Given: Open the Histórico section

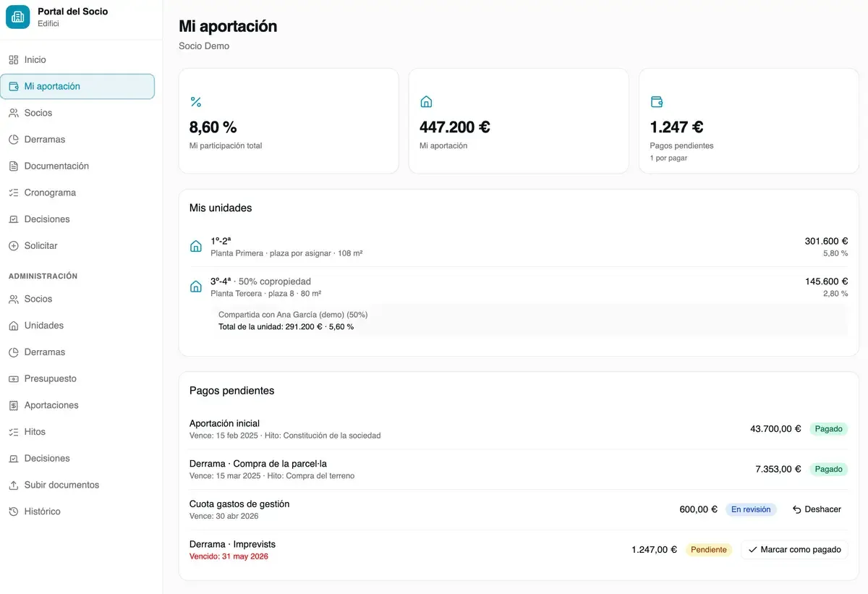Looking at the screenshot, I should (77, 512).
